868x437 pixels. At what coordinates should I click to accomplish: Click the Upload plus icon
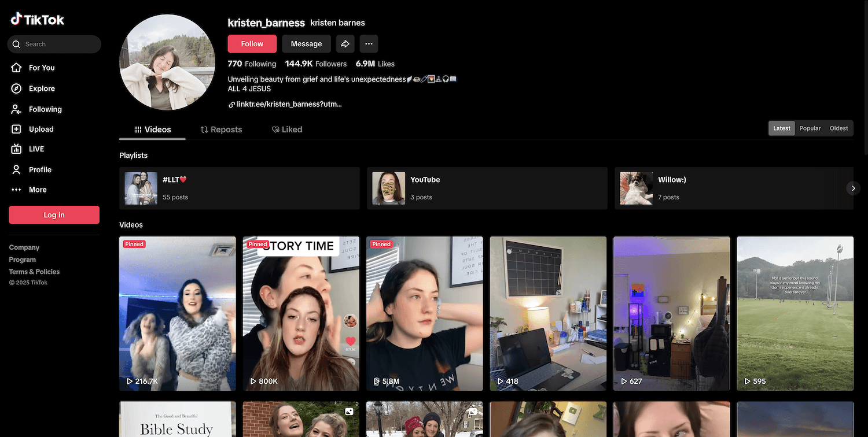(16, 129)
